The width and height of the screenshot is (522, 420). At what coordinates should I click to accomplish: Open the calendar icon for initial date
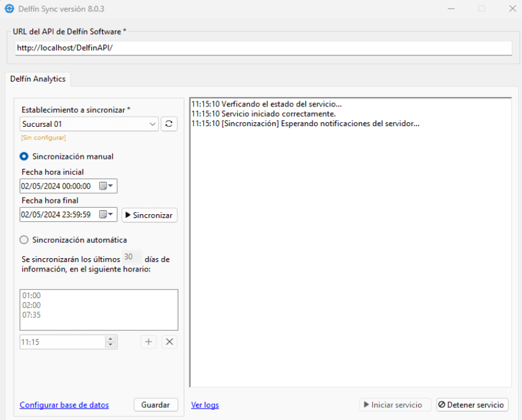pyautogui.click(x=103, y=186)
